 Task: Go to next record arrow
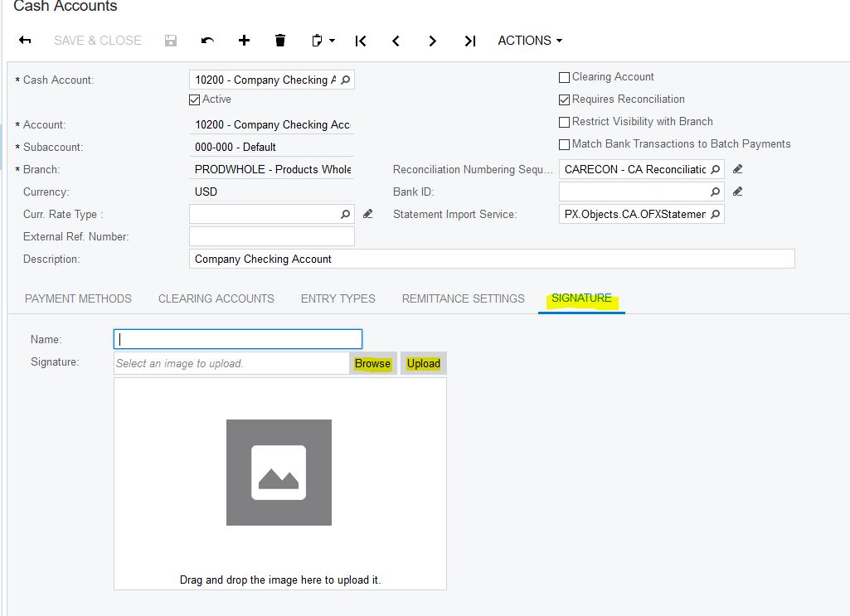[x=432, y=41]
